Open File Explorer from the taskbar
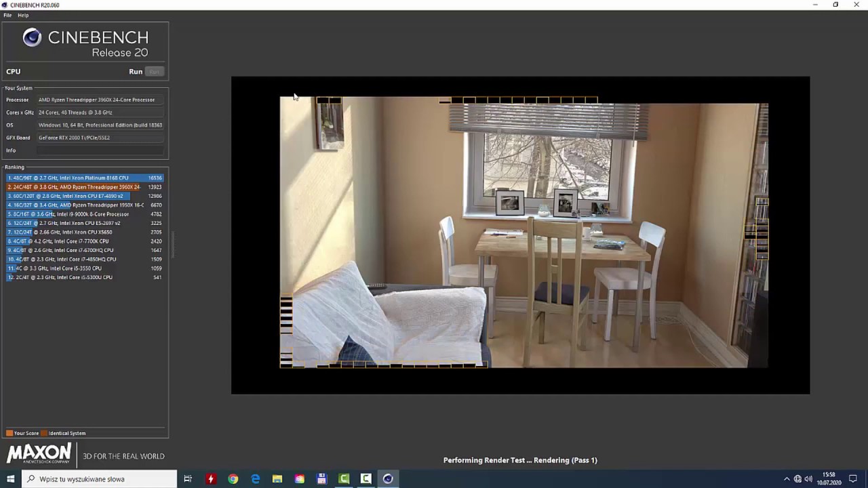 277,479
